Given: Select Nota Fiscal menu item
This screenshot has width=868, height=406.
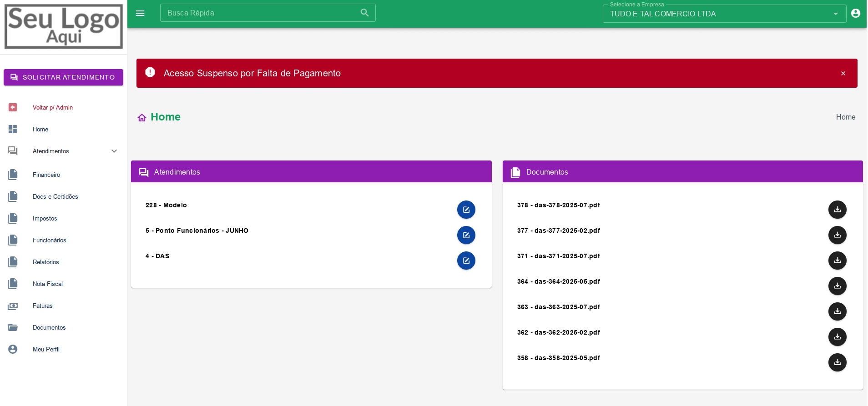Looking at the screenshot, I should pos(48,284).
